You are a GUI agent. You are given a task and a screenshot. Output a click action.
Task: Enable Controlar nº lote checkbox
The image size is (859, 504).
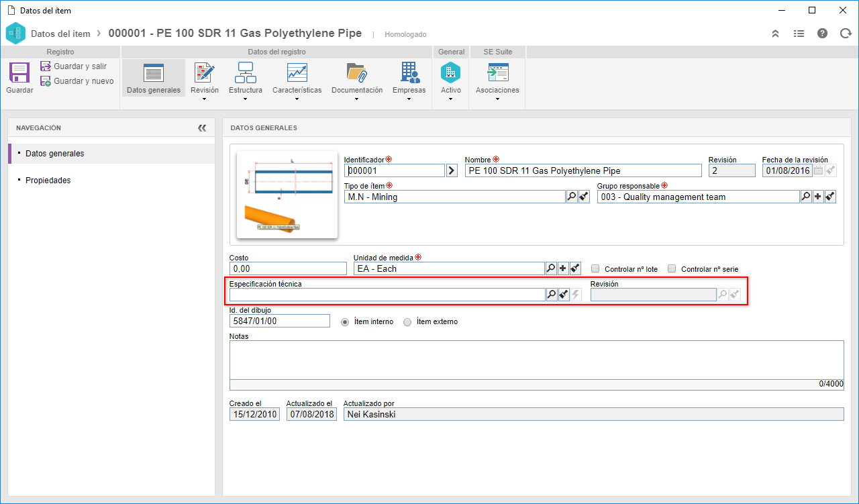pos(595,268)
